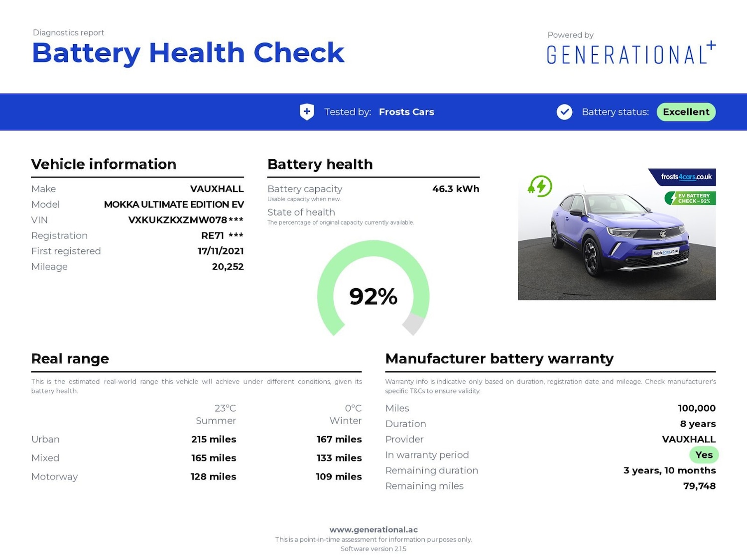
Task: Select the Real range section heading
Action: click(70, 359)
